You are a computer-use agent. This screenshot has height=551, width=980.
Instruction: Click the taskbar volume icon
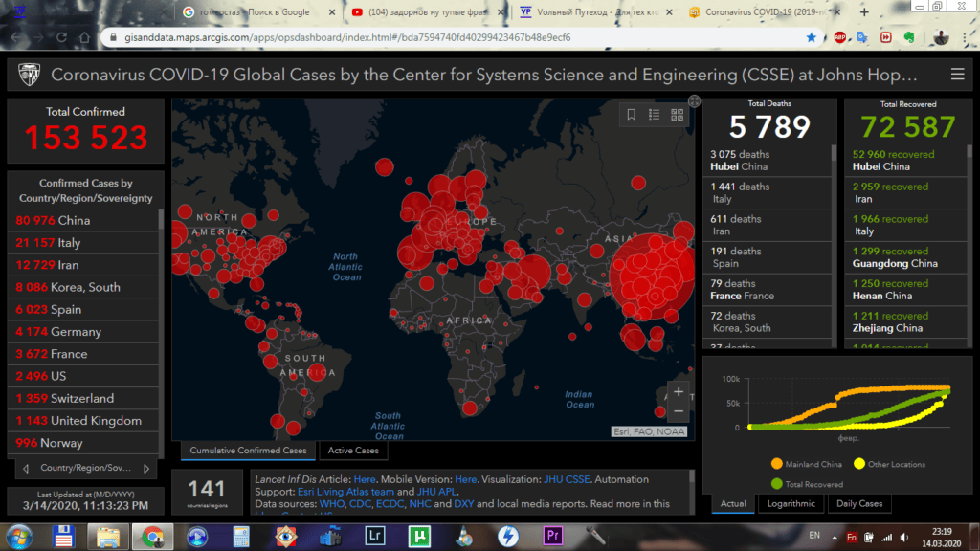pos(904,537)
